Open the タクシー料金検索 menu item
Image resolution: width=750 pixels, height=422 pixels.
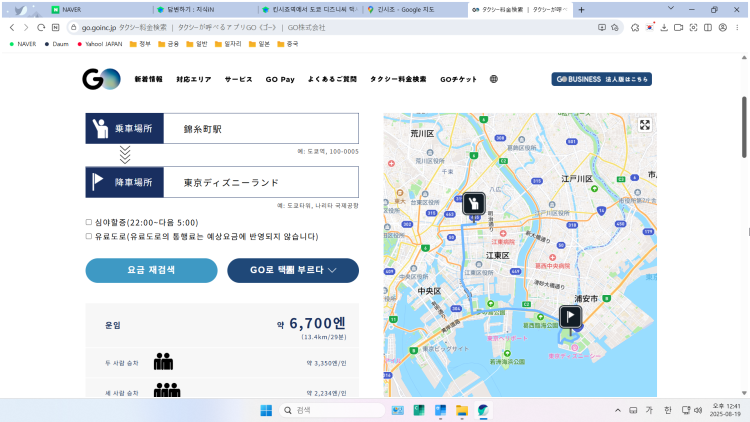(x=398, y=79)
